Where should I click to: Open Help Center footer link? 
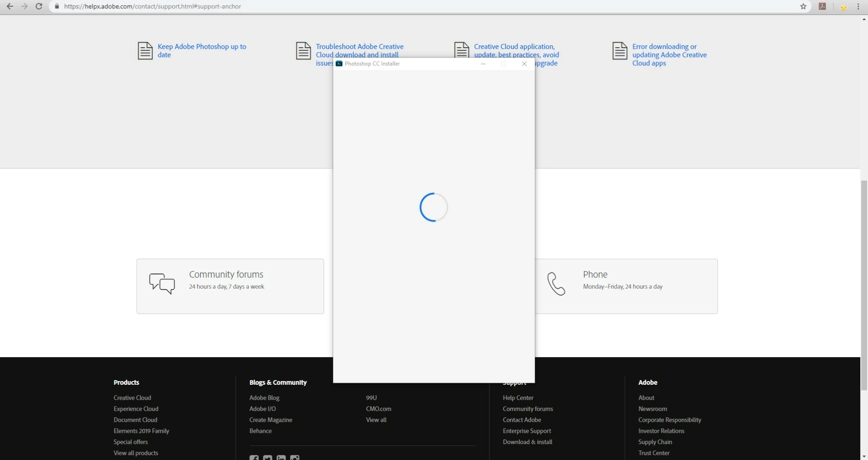[x=518, y=398]
